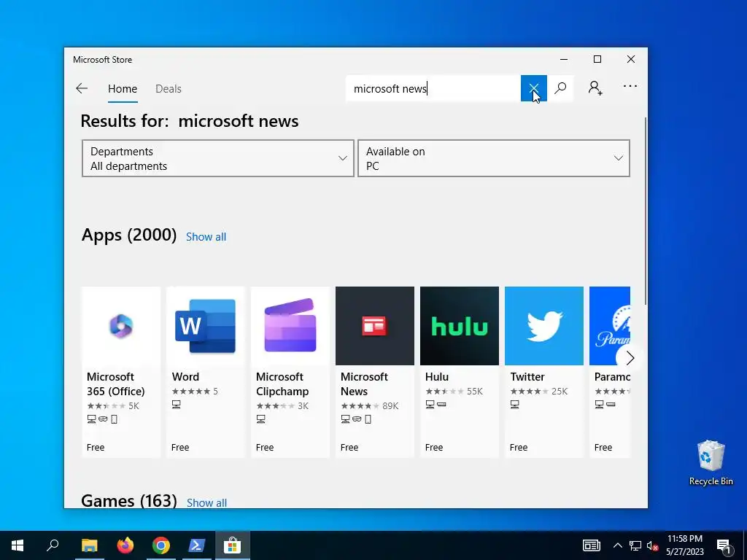Launch Chrome from the taskbar
The height and width of the screenshot is (560, 747).
(161, 545)
